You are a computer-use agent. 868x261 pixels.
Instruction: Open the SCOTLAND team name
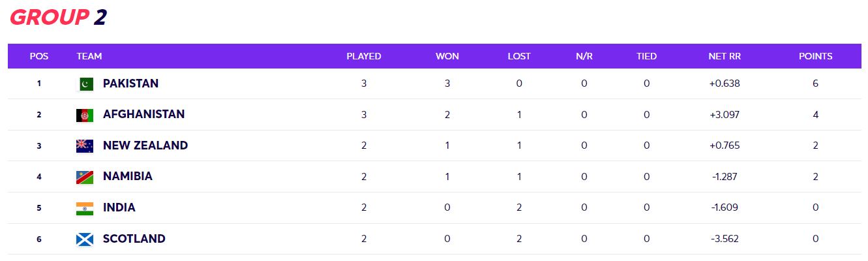pyautogui.click(x=134, y=239)
